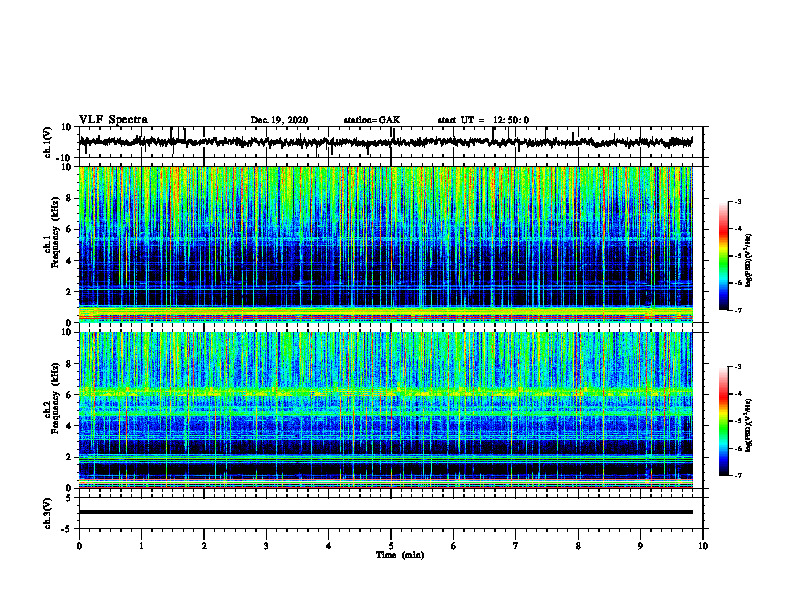
Task: Click inside the ch.1 voltage waveform panel
Action: (x=390, y=142)
